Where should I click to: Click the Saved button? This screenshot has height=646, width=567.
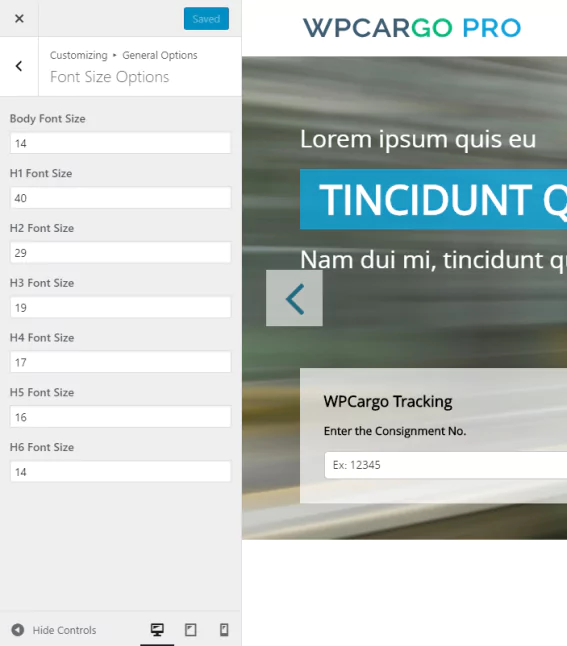pos(206,19)
